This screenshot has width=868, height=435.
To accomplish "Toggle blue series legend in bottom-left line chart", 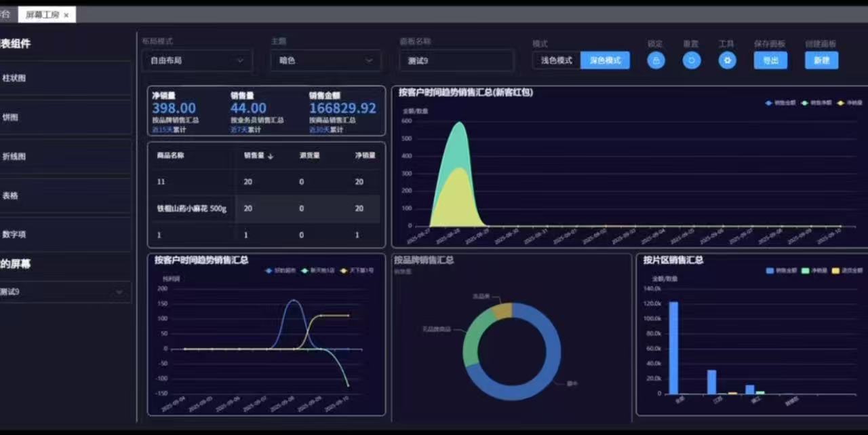I will tap(281, 271).
